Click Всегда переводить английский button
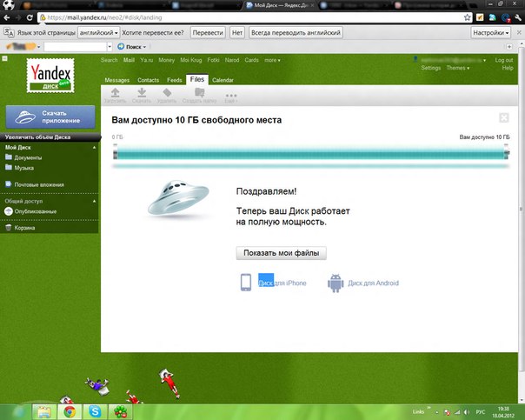Image resolution: width=525 pixels, height=420 pixels. [296, 33]
